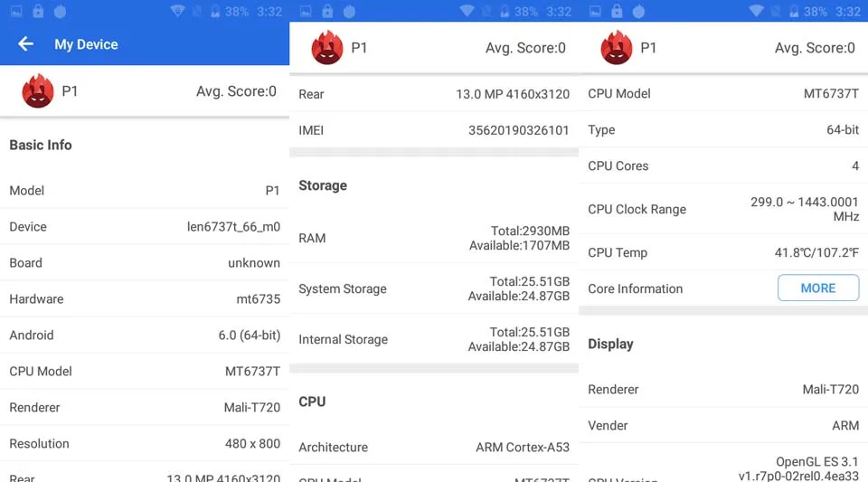Tap the image icon in left status bar
The height and width of the screenshot is (482, 868).
[16, 12]
